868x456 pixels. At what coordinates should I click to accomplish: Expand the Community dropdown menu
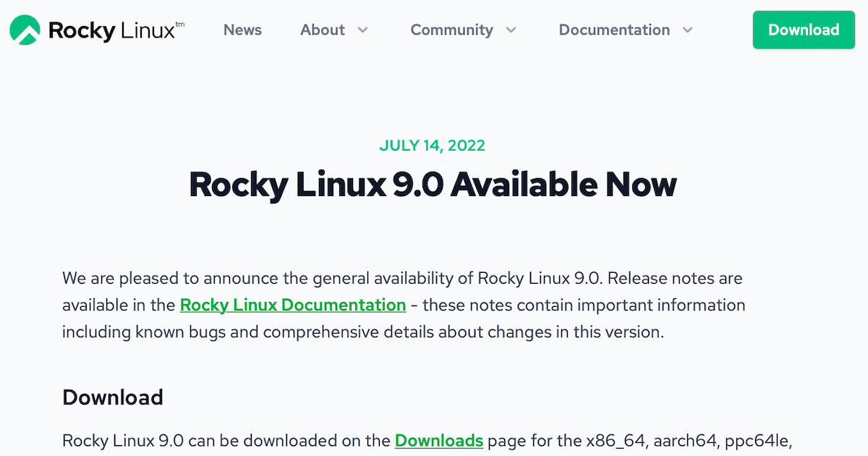511,30
